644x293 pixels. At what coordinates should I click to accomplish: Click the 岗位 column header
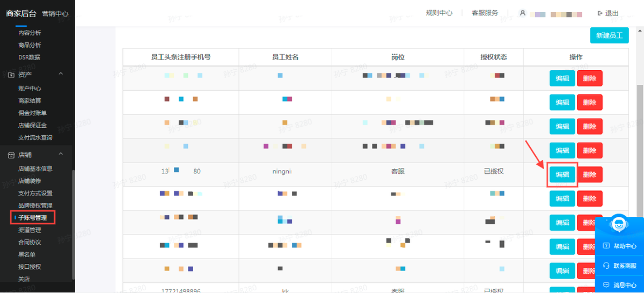[398, 57]
